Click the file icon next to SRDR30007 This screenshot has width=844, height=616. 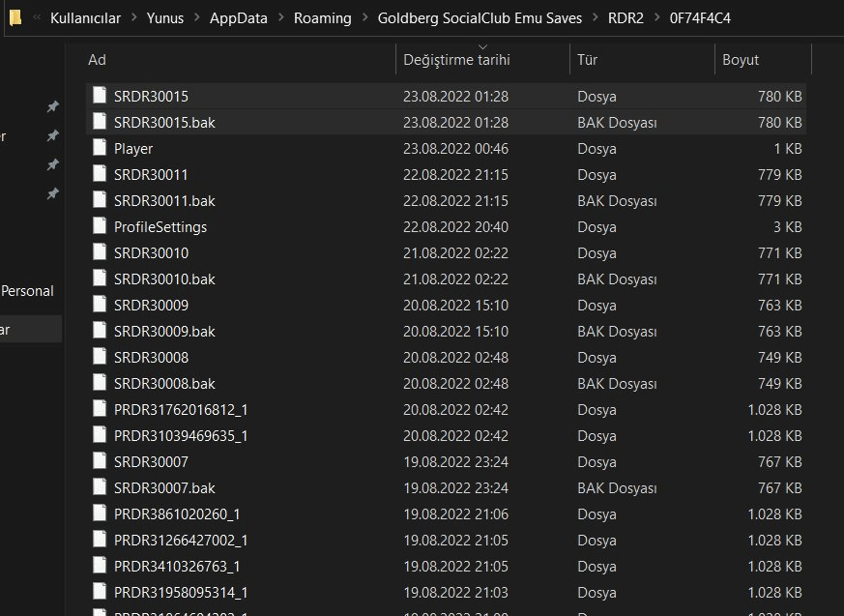pos(100,461)
